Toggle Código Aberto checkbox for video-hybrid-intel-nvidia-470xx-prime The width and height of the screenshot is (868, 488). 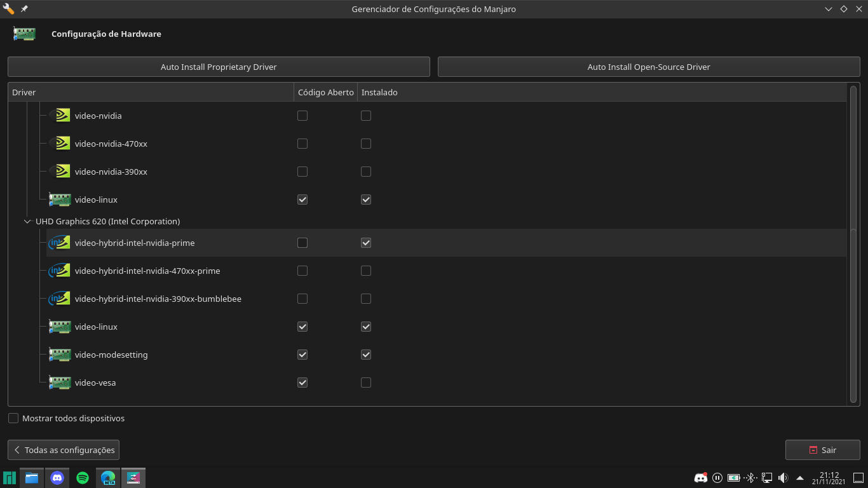[x=302, y=271]
